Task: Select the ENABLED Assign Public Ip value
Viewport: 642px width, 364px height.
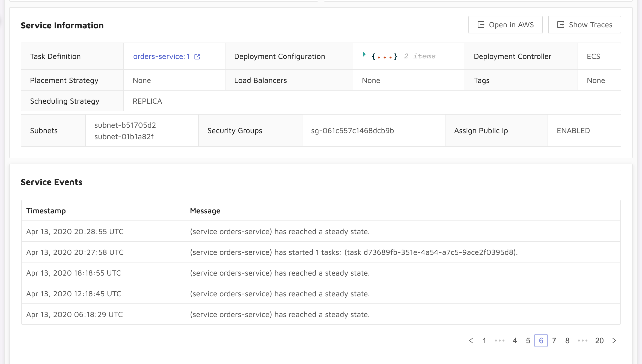Action: (x=573, y=131)
